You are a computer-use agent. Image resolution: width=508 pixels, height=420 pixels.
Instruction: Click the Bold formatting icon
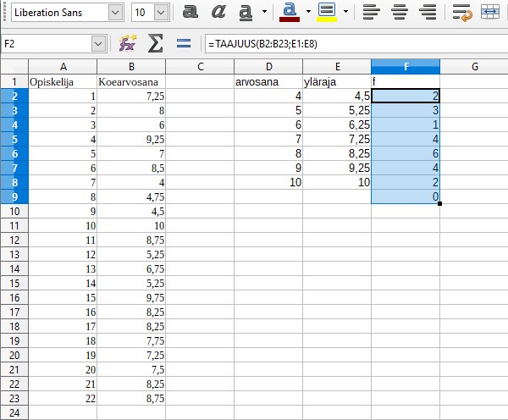click(191, 12)
